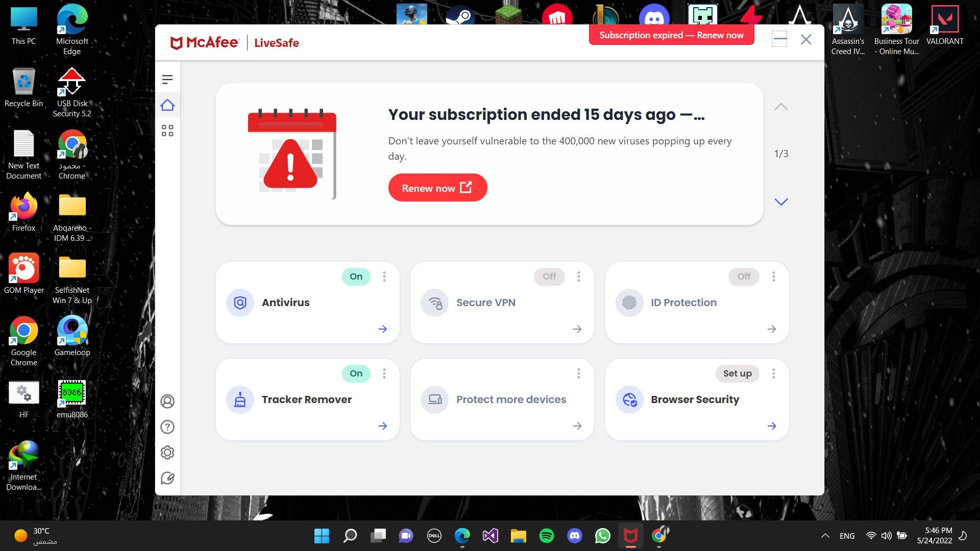Viewport: 980px width, 551px height.
Task: Select the Internet Download Manager desktop icon
Action: click(23, 466)
